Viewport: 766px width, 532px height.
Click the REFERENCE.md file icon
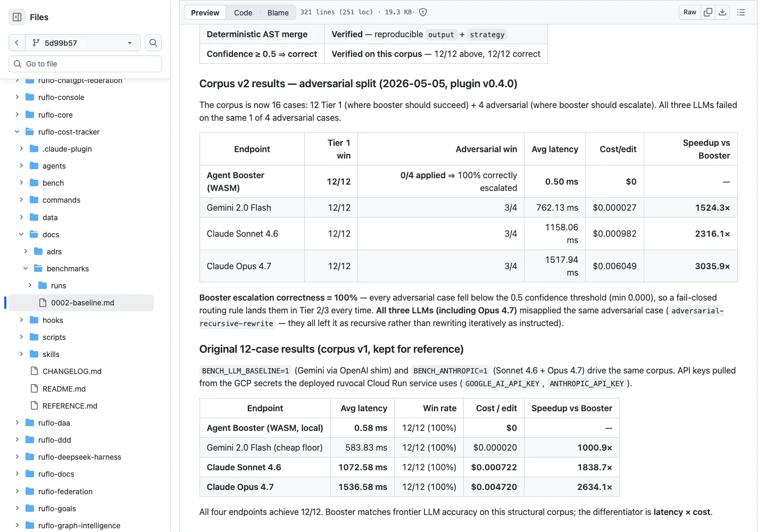pyautogui.click(x=34, y=405)
